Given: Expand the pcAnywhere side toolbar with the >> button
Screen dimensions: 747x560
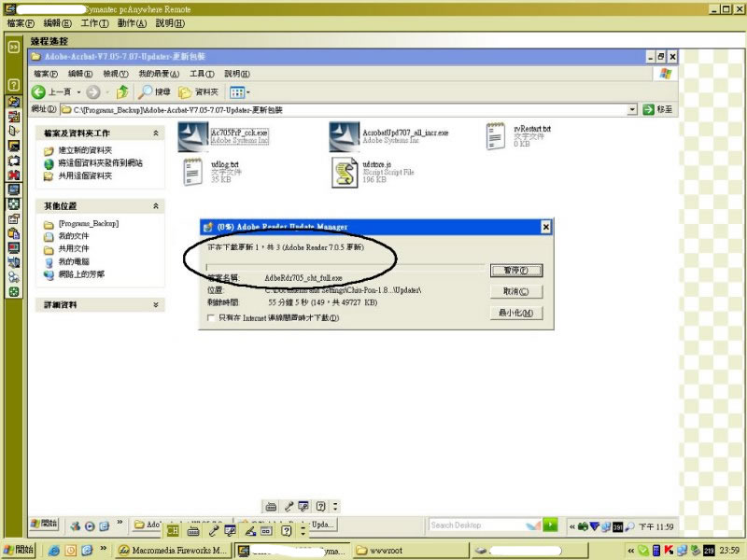Looking at the screenshot, I should pos(13,47).
